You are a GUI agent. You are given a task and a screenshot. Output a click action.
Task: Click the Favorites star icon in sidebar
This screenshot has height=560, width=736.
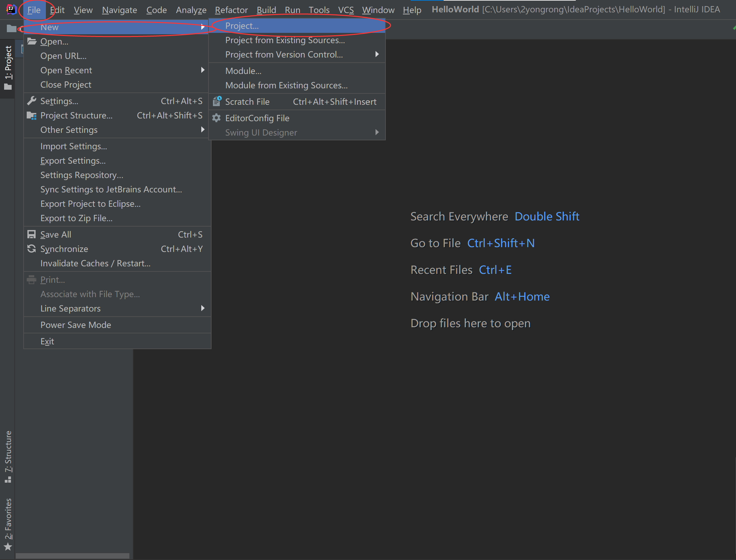coord(8,547)
